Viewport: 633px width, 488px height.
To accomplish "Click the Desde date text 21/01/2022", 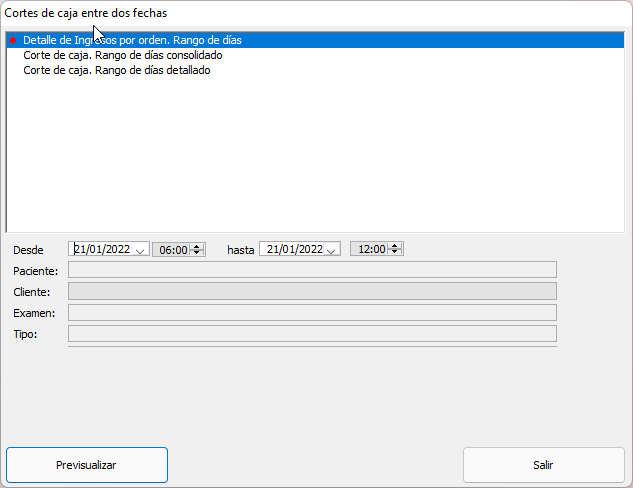I will (102, 250).
